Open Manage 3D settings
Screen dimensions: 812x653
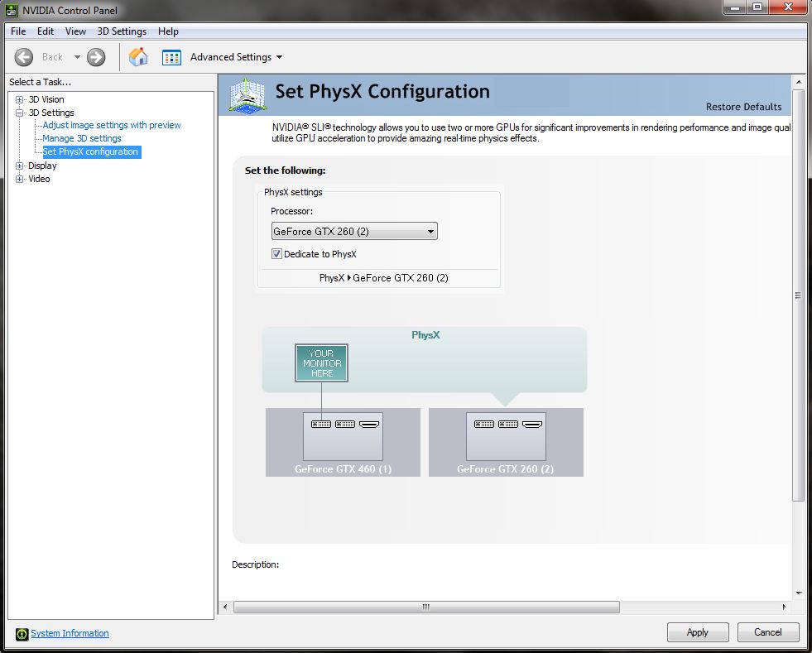click(x=82, y=138)
